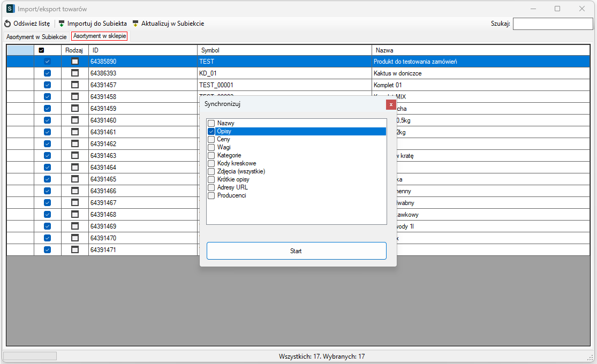The width and height of the screenshot is (597, 364).
Task: Click the Aktualizuj w Subiekcie icon
Action: (135, 24)
